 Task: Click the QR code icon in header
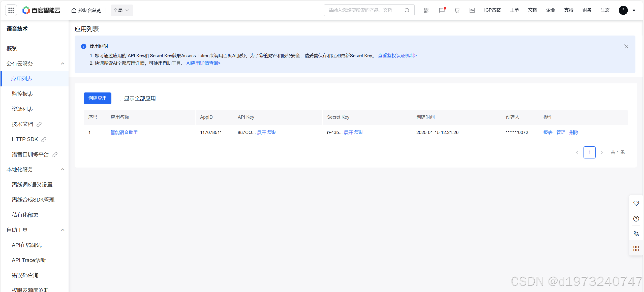[426, 10]
